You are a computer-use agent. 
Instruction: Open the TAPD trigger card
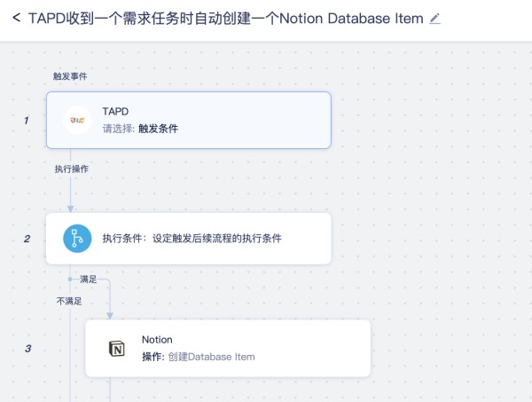click(x=189, y=120)
